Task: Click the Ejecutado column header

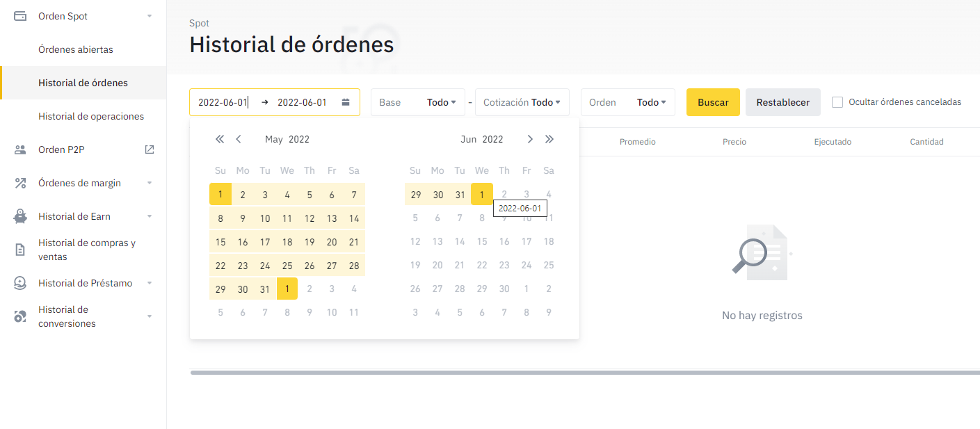Action: pos(833,142)
